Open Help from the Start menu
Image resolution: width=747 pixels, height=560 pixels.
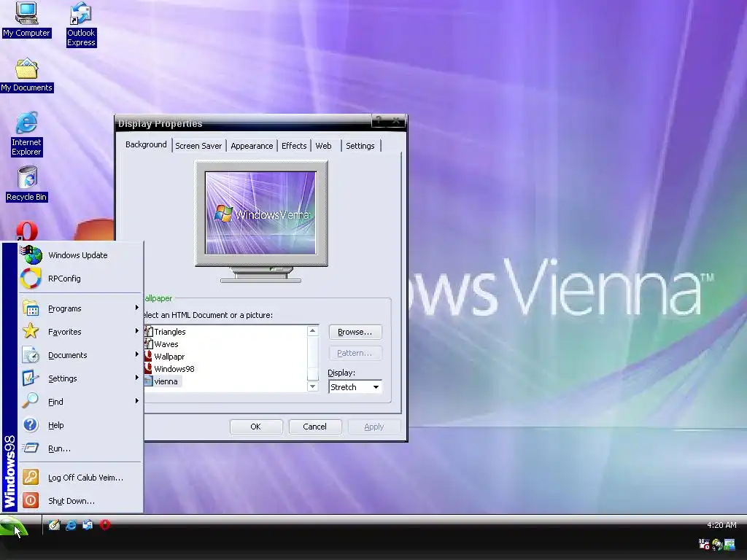click(x=80, y=425)
